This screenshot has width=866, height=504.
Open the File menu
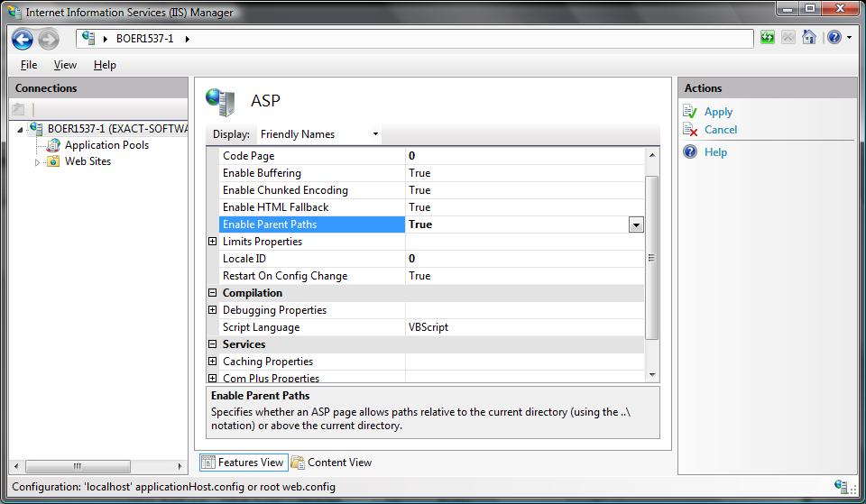(29, 65)
